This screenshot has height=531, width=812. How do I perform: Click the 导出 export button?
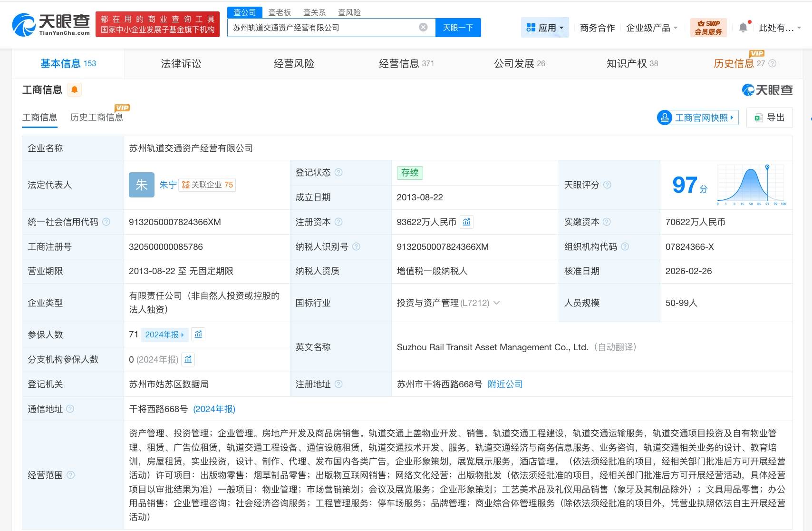(769, 118)
